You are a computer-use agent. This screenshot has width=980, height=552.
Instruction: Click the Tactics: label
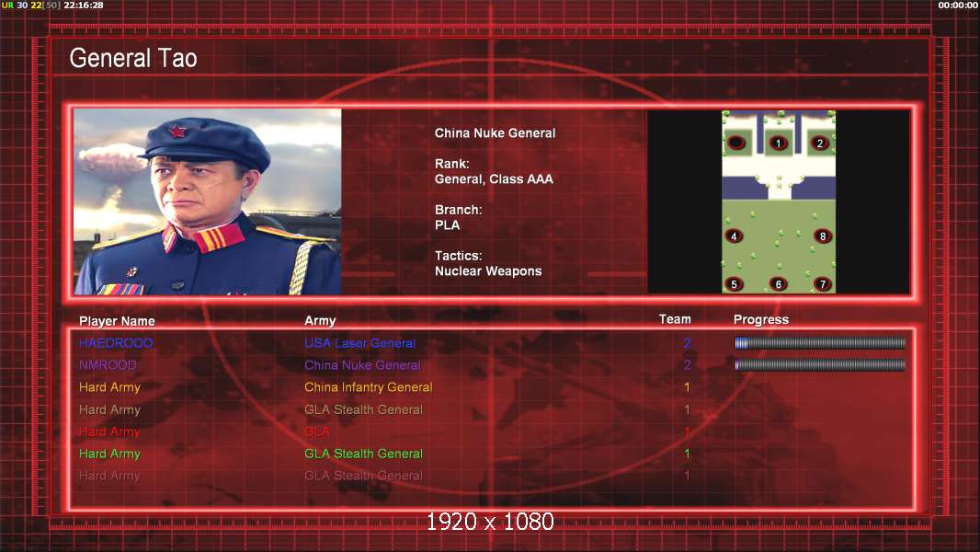(x=458, y=256)
